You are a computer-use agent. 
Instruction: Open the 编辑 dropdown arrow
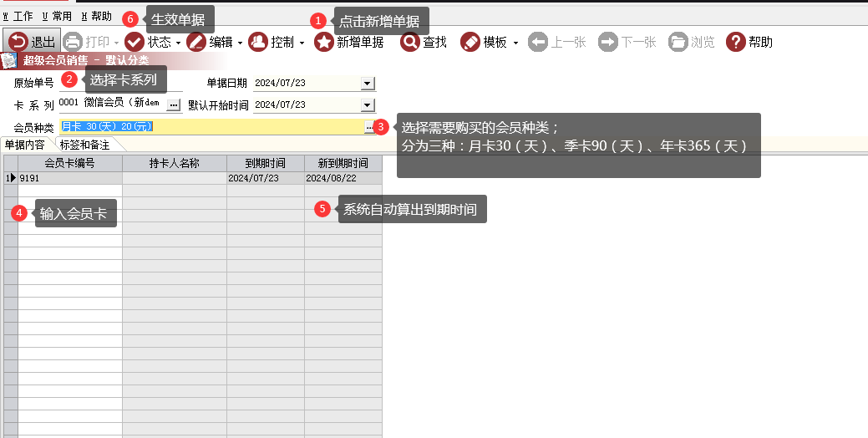241,43
